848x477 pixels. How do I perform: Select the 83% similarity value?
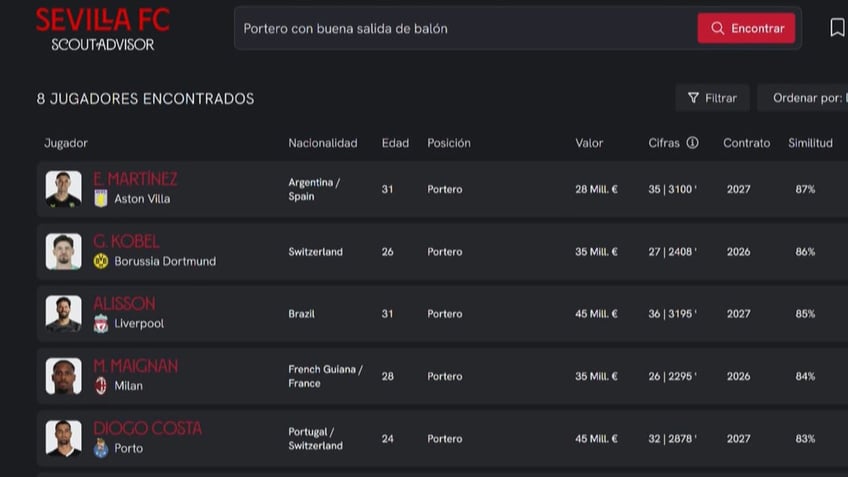[805, 439]
